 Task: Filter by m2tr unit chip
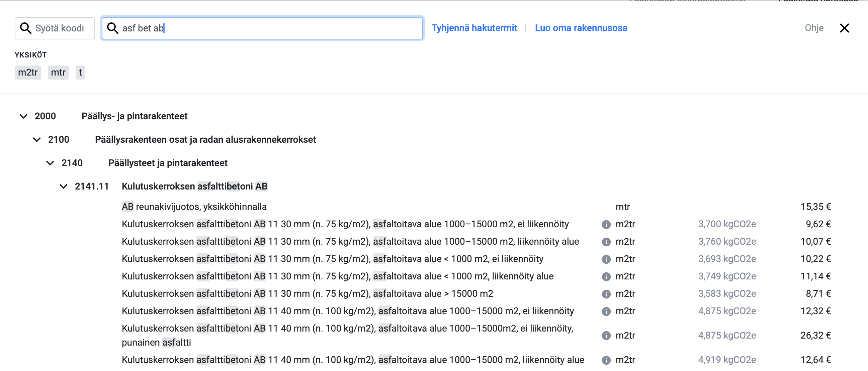[28, 73]
